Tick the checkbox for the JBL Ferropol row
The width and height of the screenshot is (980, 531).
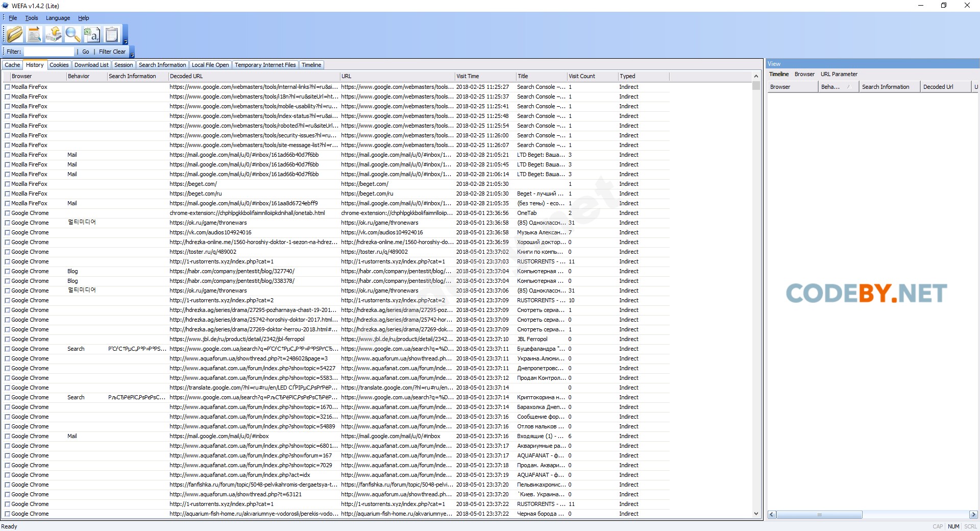(x=8, y=340)
